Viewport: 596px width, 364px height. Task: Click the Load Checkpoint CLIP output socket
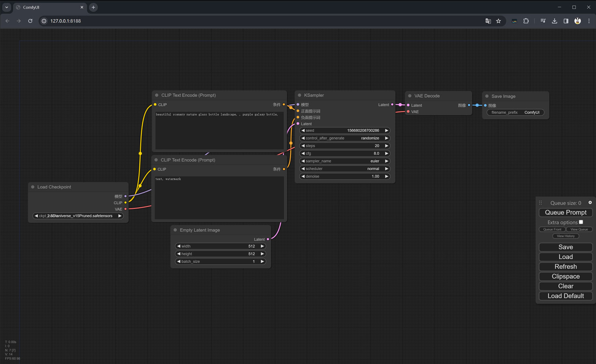click(x=126, y=203)
